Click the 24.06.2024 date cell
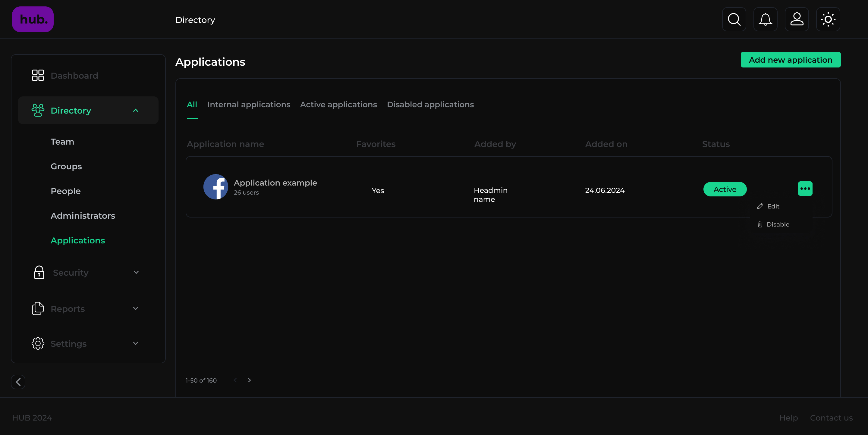The image size is (868, 435). click(605, 190)
